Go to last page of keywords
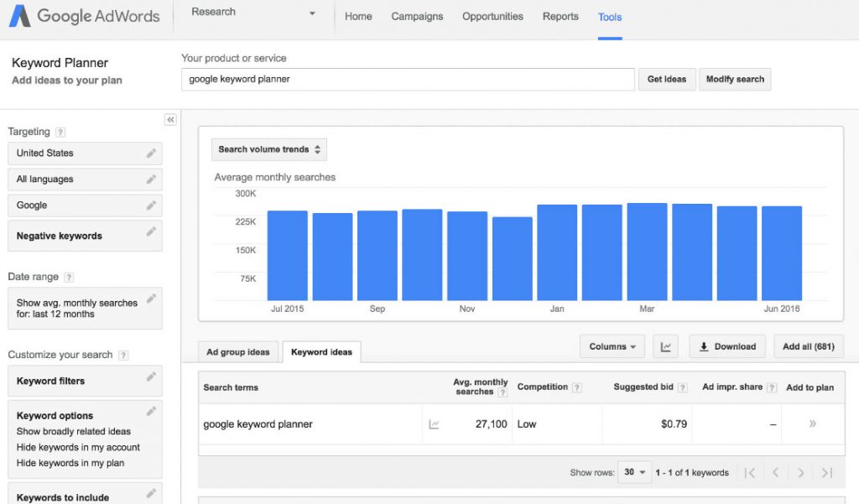The image size is (859, 504). (826, 473)
